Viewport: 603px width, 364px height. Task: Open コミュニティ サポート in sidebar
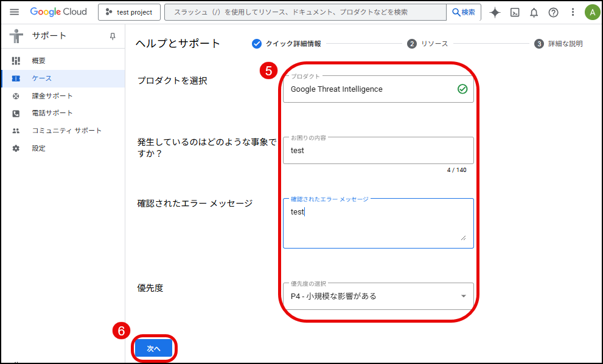pyautogui.click(x=67, y=131)
